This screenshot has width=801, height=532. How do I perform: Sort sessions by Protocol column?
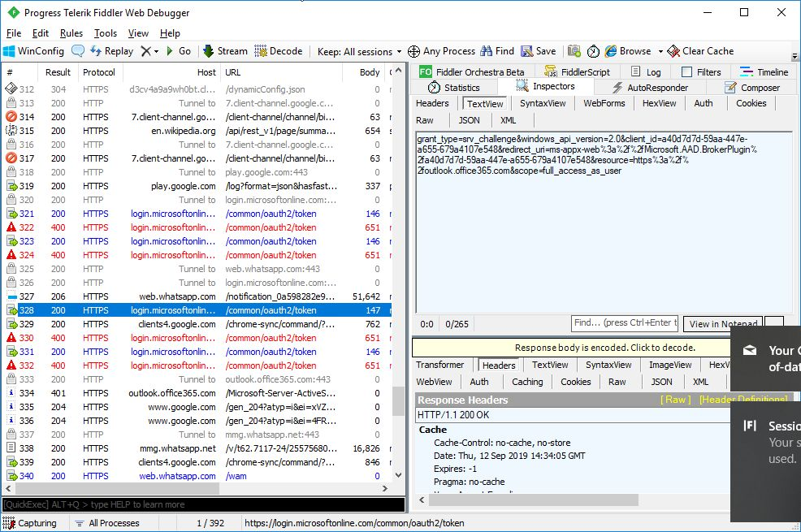pyautogui.click(x=99, y=72)
